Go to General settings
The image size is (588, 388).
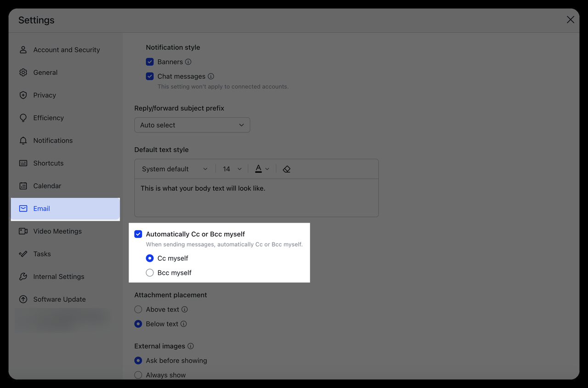pyautogui.click(x=65, y=73)
